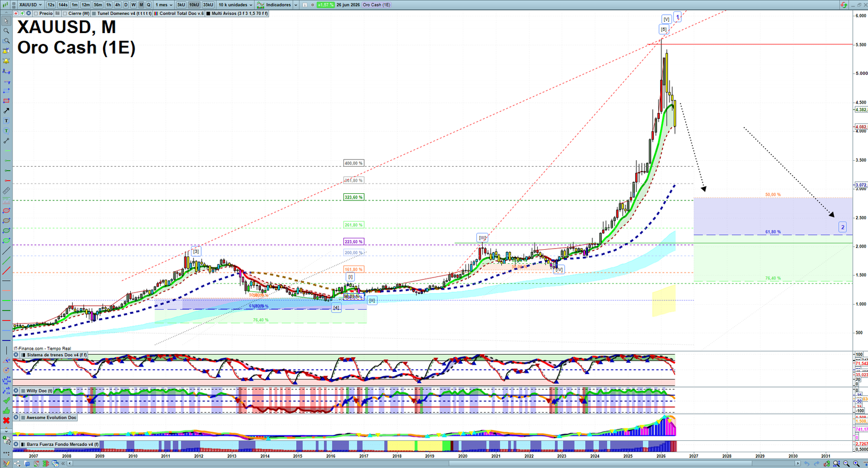Toggle the 35kU units button

208,5
